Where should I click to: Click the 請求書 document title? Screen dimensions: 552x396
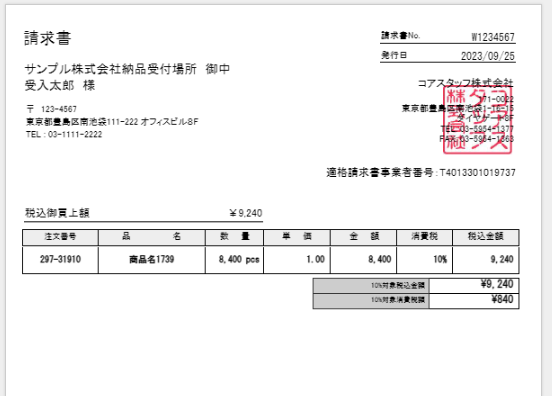point(48,38)
